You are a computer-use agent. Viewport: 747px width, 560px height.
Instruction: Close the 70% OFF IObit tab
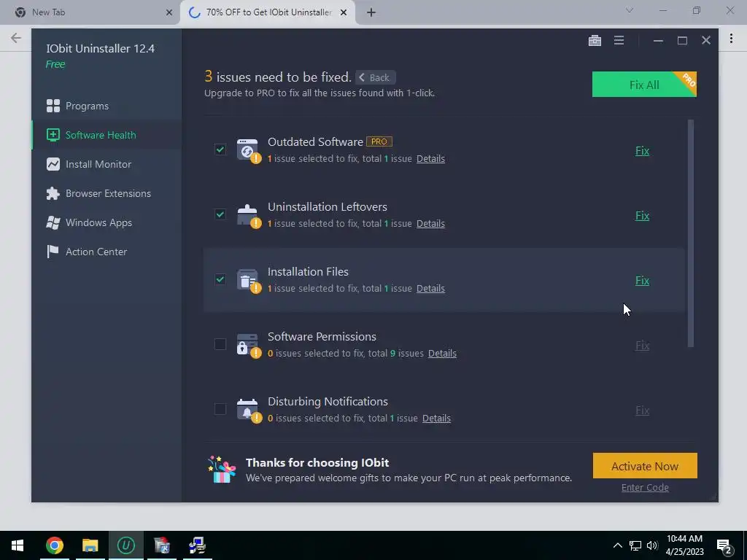coord(344,12)
